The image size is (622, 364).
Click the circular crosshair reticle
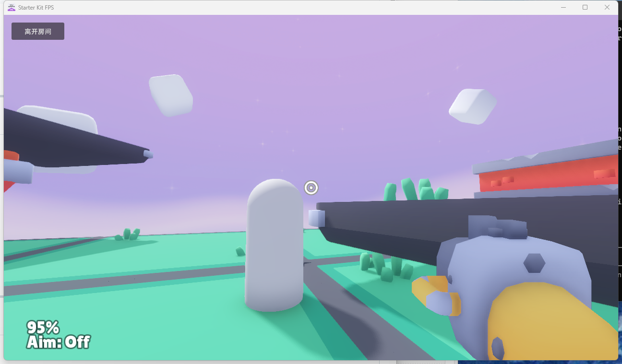click(311, 188)
